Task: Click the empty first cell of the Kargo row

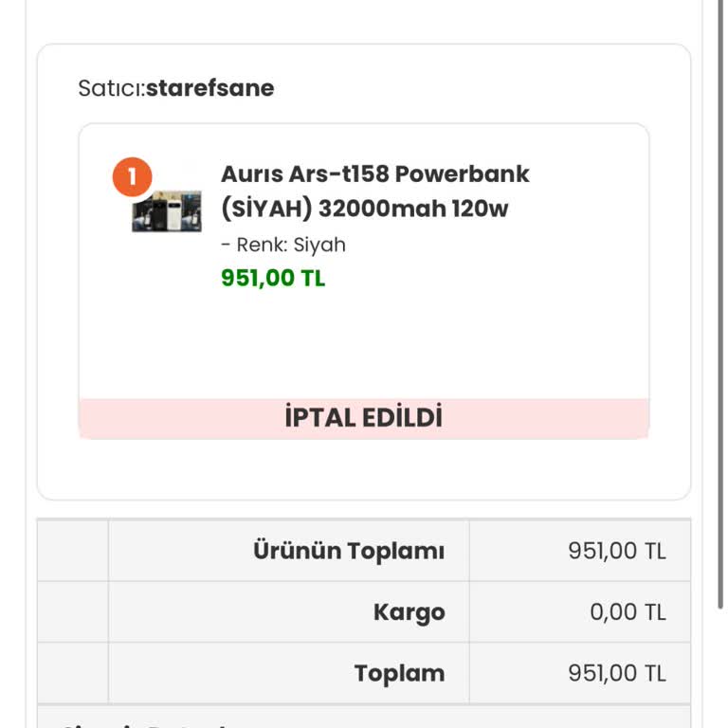Action: [73, 612]
